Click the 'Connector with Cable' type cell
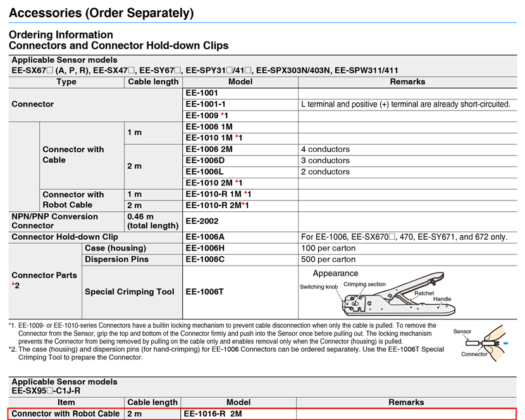 point(82,155)
